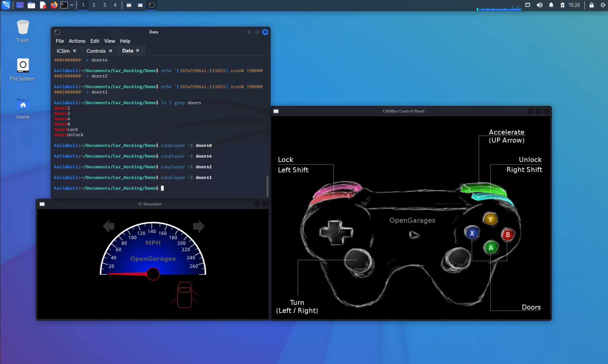This screenshot has height=364, width=608.
Task: Click the terminal scrollbar
Action: [267, 185]
